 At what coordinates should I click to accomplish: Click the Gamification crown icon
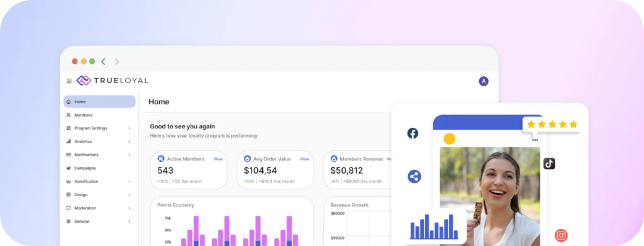click(x=69, y=182)
